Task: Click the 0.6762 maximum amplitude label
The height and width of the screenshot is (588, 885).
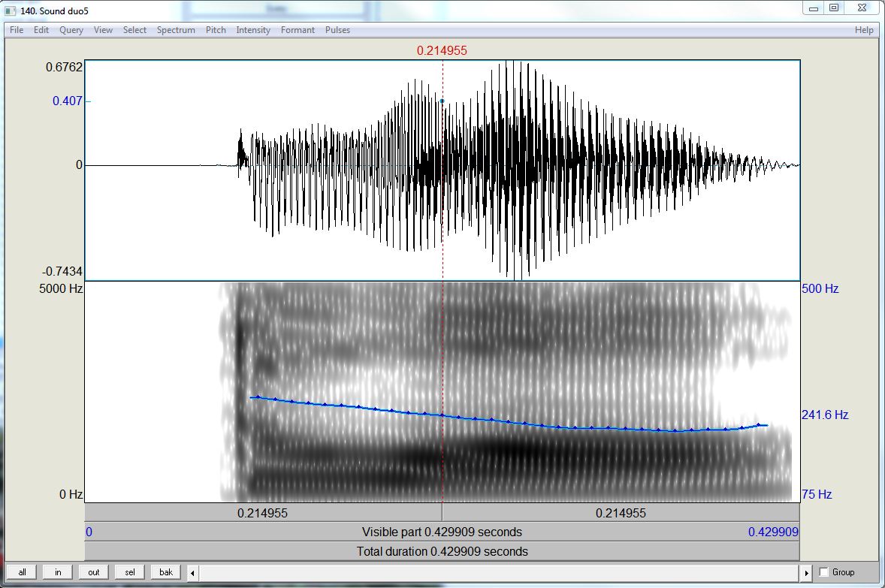Action: tap(64, 67)
